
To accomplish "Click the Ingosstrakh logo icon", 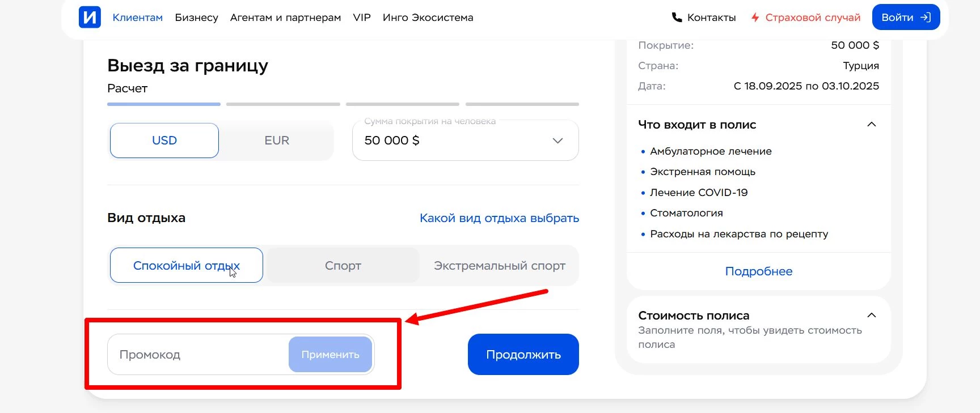I will pyautogui.click(x=90, y=17).
